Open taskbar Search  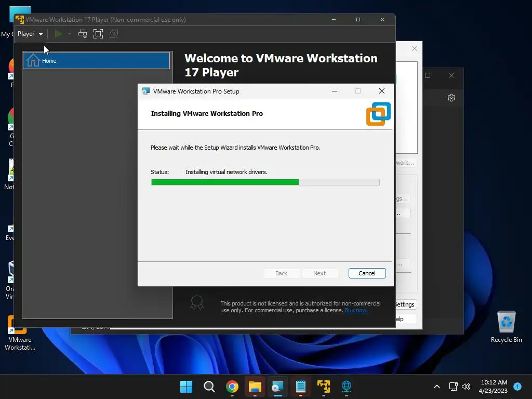tap(209, 387)
